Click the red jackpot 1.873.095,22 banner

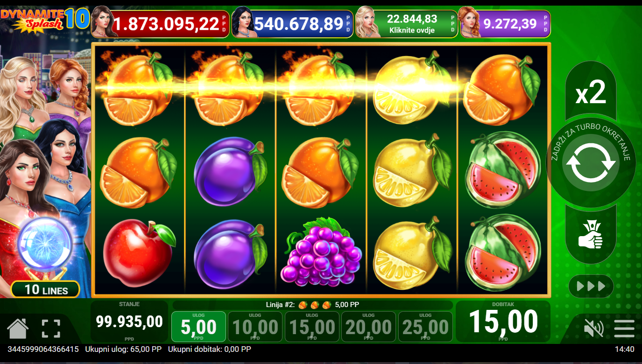[160, 24]
